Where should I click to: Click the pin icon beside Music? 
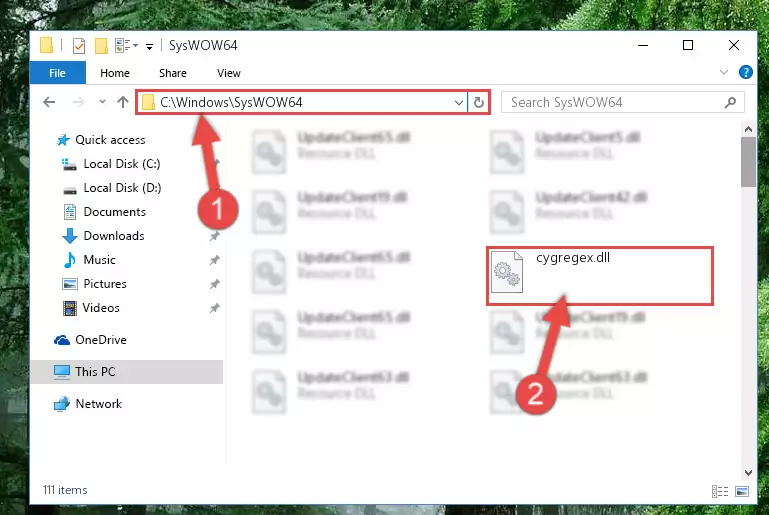pyautogui.click(x=214, y=260)
